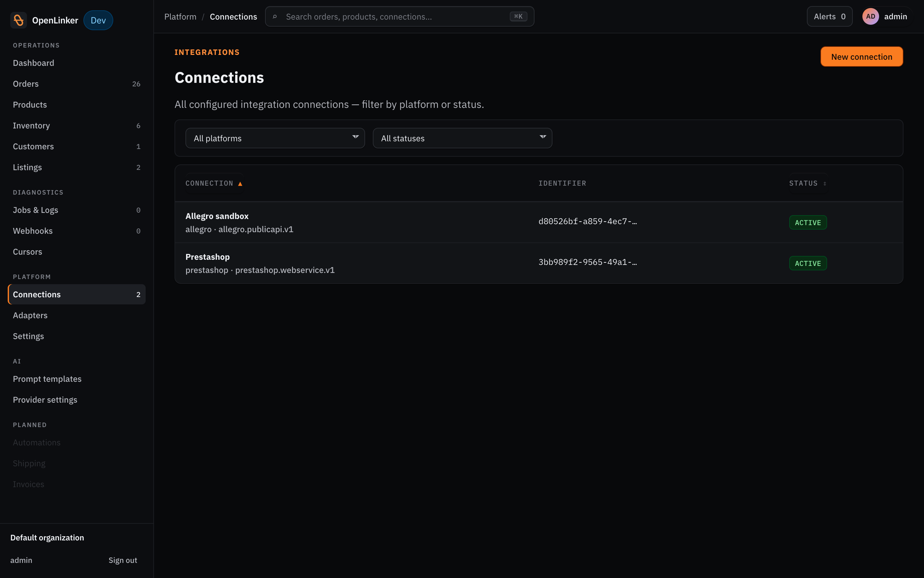Click the OpenLinker logo icon
The height and width of the screenshot is (578, 924).
18,20
